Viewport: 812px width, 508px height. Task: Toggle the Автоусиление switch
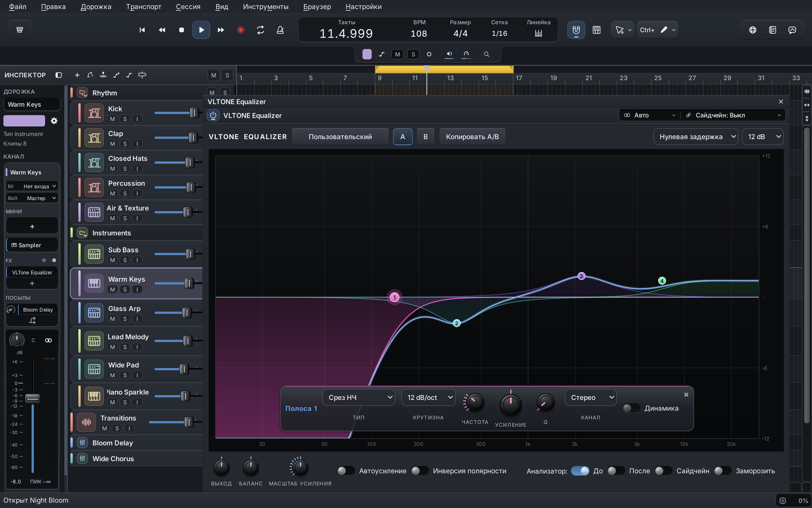[346, 471]
